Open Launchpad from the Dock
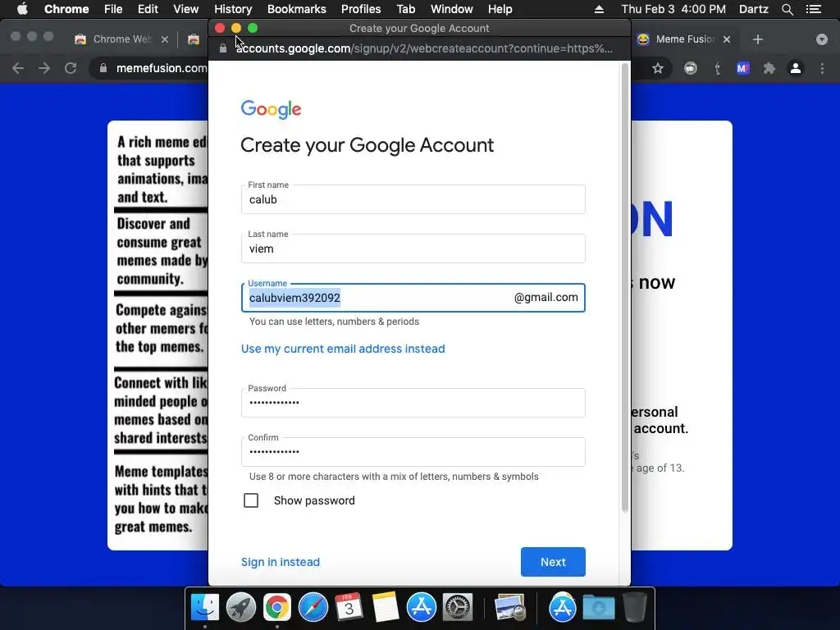Image resolution: width=840 pixels, height=630 pixels. (x=241, y=607)
